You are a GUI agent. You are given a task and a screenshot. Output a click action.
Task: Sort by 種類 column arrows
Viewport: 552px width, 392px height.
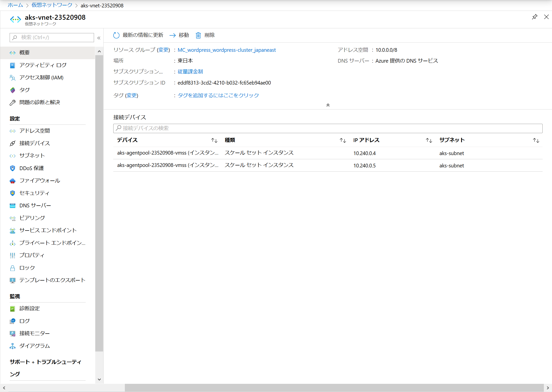click(343, 140)
